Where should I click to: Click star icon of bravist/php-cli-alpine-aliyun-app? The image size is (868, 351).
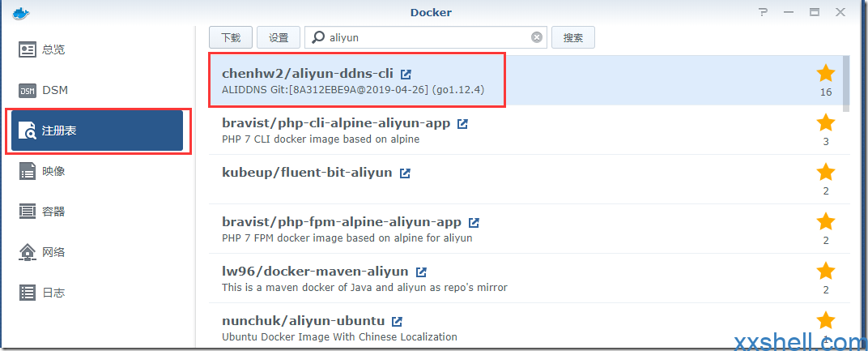pyautogui.click(x=825, y=122)
